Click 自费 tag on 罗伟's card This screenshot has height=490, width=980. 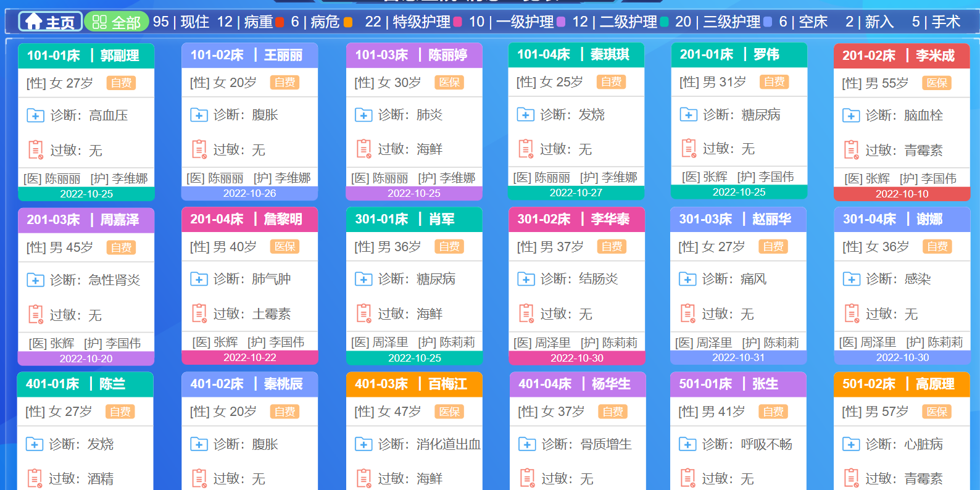click(774, 81)
